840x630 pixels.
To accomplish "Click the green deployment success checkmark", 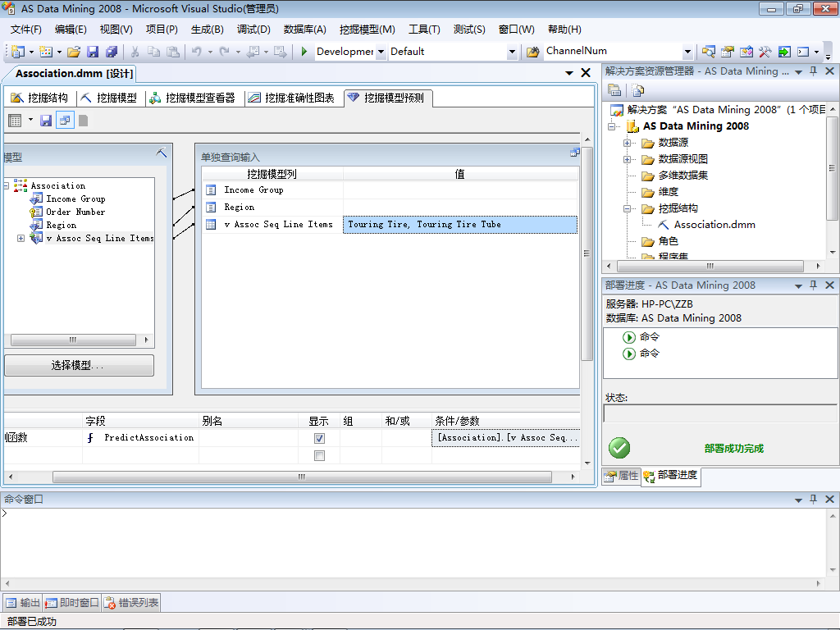I will coord(619,448).
